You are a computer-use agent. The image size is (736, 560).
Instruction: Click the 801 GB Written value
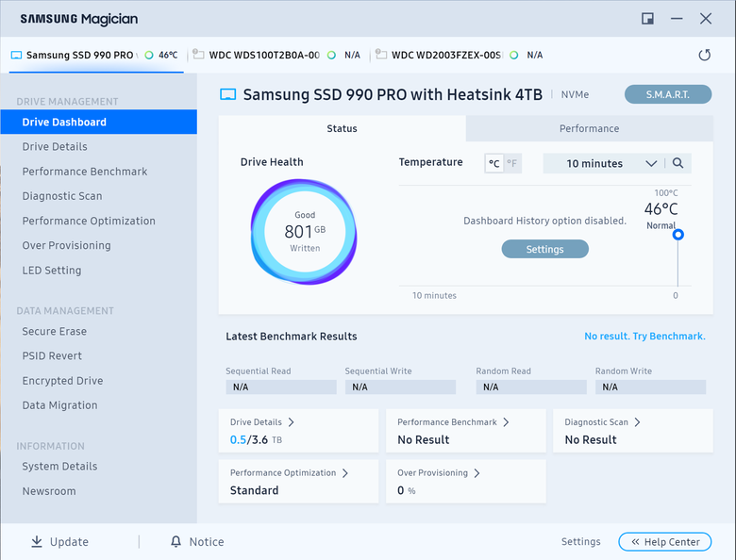[305, 231]
